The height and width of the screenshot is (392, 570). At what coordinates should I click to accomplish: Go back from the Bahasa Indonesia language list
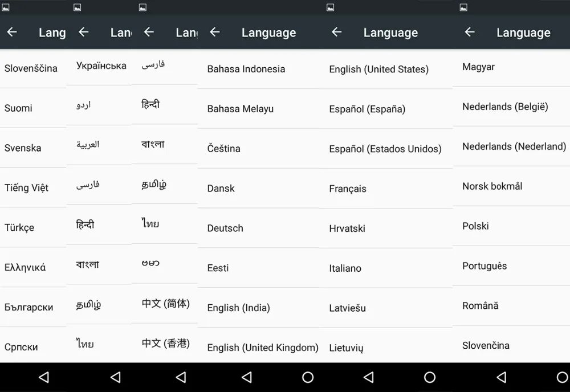point(215,32)
